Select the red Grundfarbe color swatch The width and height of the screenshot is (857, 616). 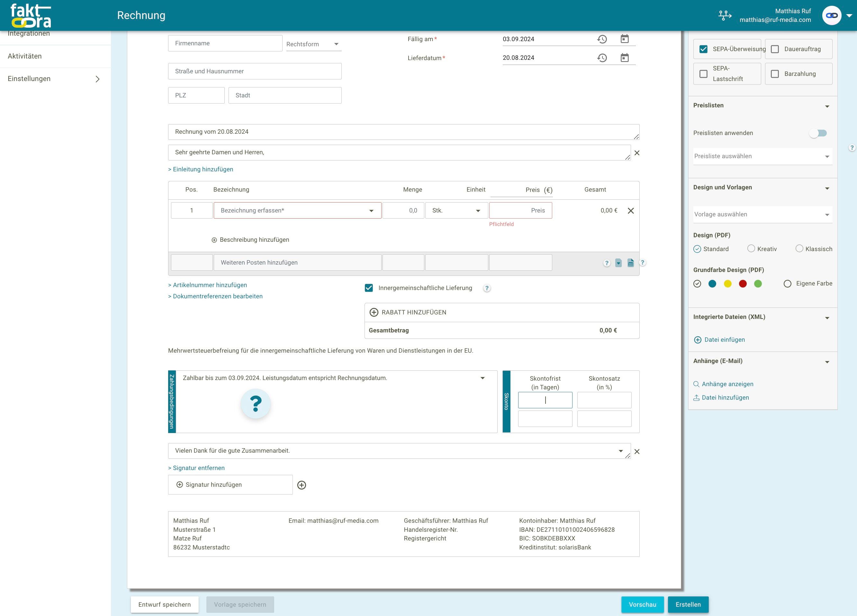[743, 284]
